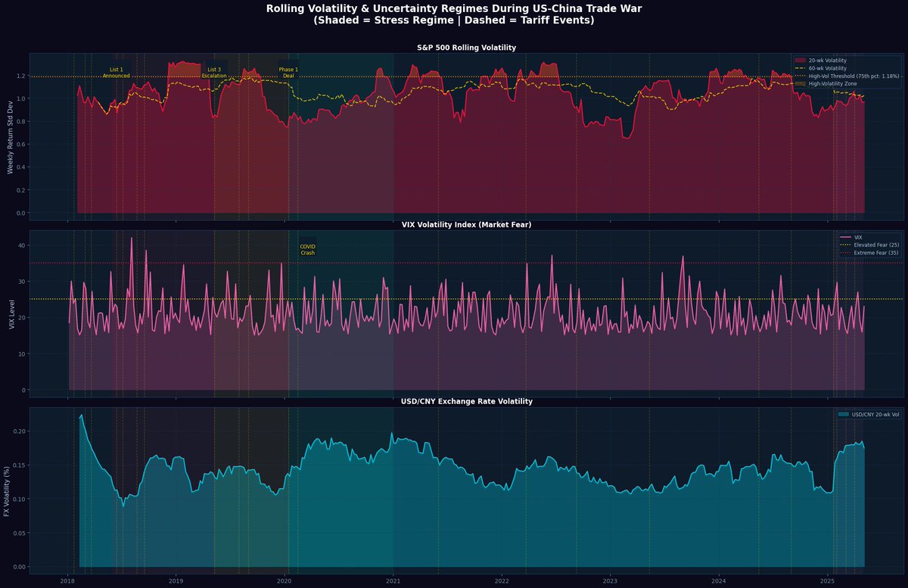908x588 pixels.
Task: Click the 20-wk Volatility legend swatch
Action: 800,61
